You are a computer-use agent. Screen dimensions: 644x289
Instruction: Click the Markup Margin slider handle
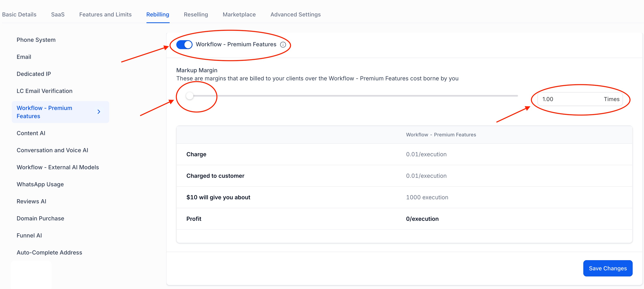pyautogui.click(x=190, y=96)
